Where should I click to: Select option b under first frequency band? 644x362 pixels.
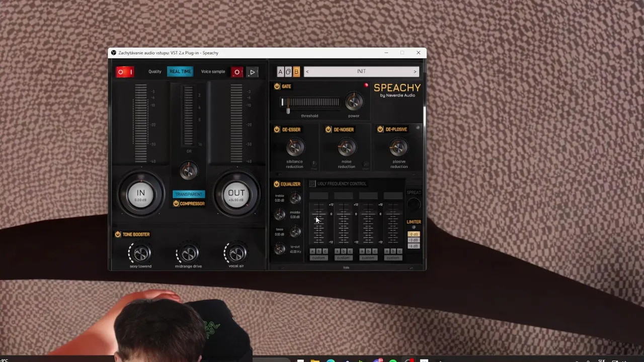pos(318,251)
